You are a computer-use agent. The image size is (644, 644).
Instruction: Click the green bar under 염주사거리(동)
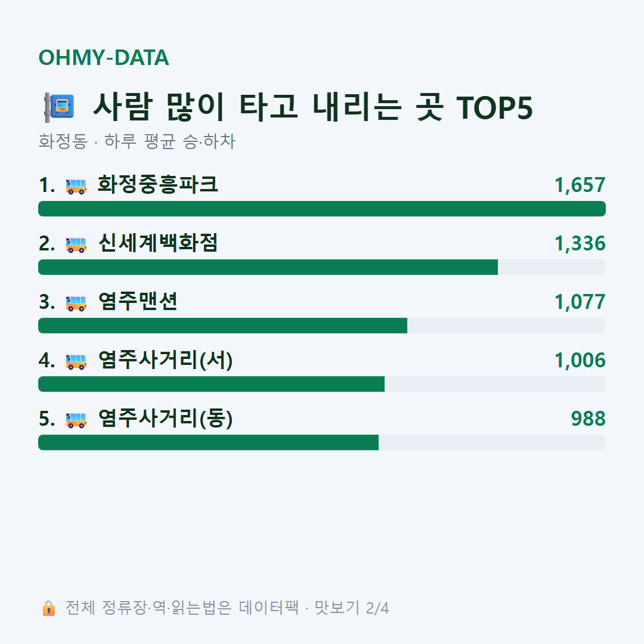pyautogui.click(x=208, y=442)
